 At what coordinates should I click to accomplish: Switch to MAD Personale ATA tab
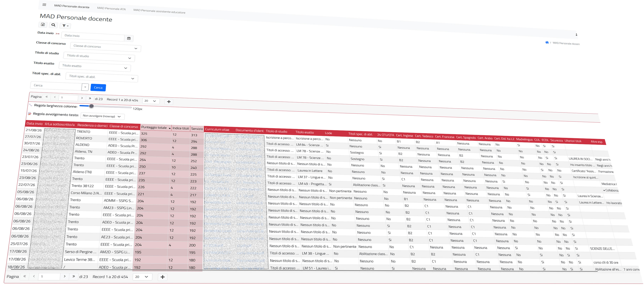coord(112,8)
